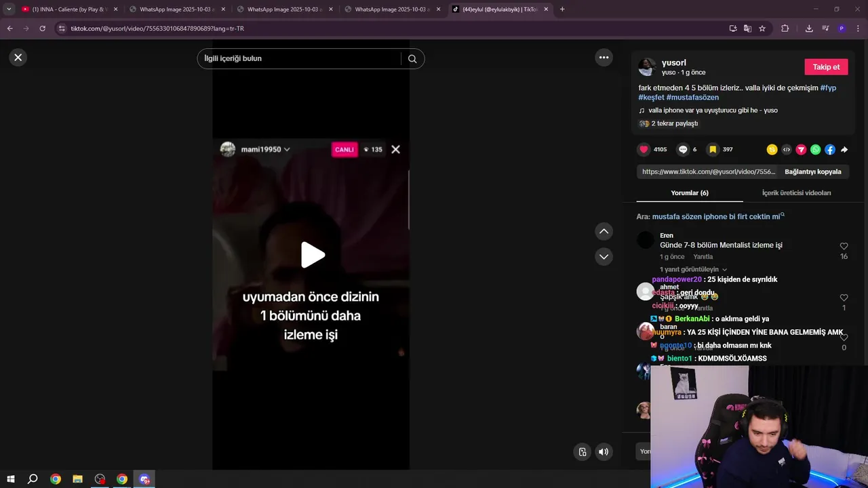Screen dimensions: 868x488
Task: Go to the previous video with up arrow
Action: tap(604, 232)
